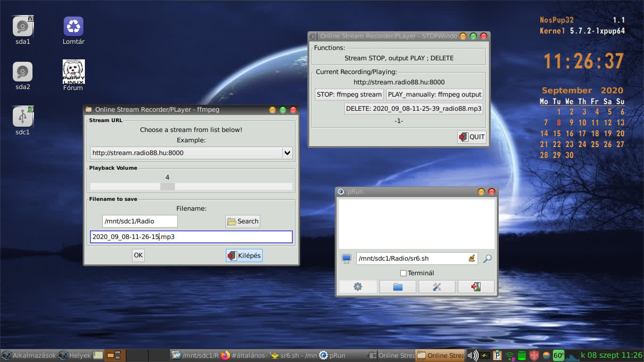Click the QUIT button in STOPWindow
This screenshot has width=644, height=362.
coord(472,137)
